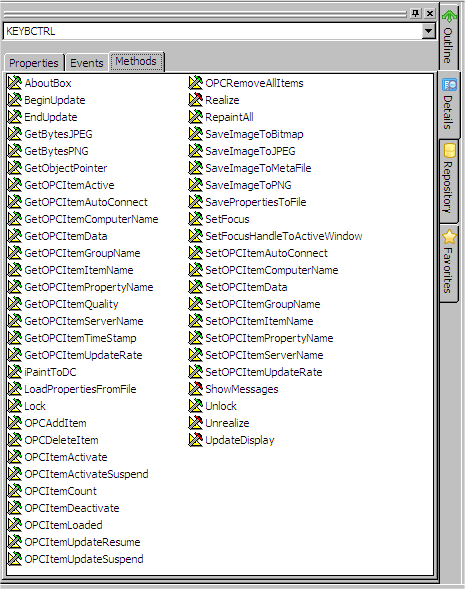Click the AboutBox method icon
This screenshot has height=589, width=465.
(x=15, y=83)
